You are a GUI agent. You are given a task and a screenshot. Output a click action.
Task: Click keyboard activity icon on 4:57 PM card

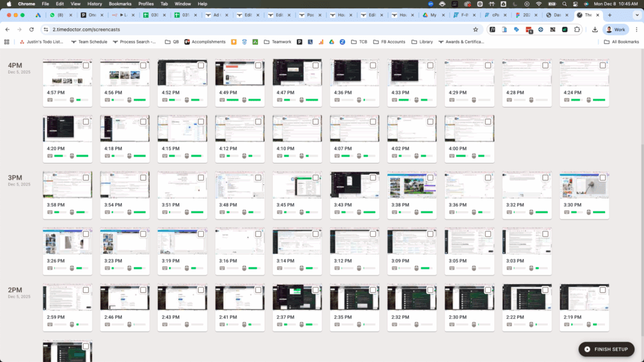[x=50, y=99]
